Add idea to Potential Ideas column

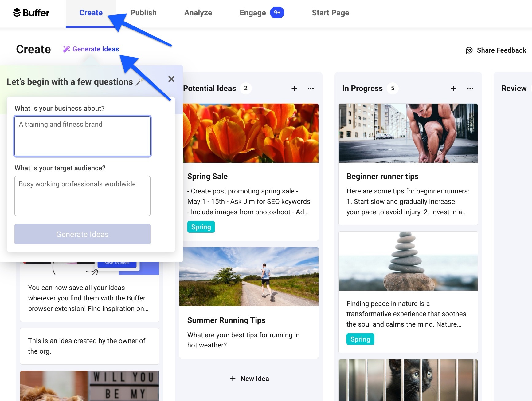click(294, 89)
